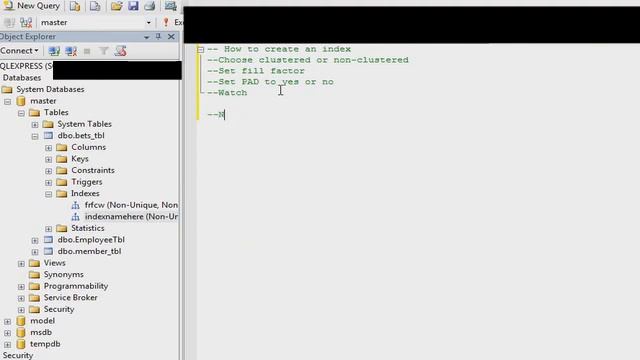
Task: Select the System Databases folder
Action: click(x=50, y=89)
